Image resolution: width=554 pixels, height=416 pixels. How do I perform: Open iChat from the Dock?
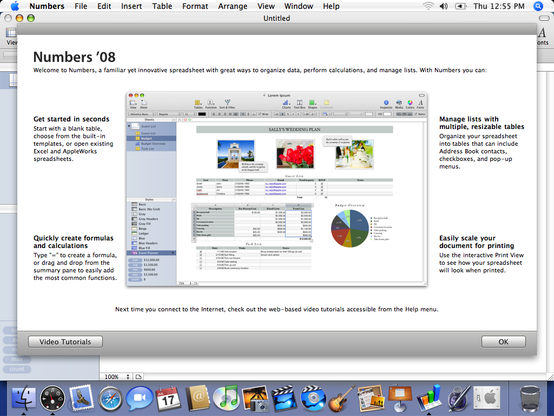pyautogui.click(x=139, y=398)
